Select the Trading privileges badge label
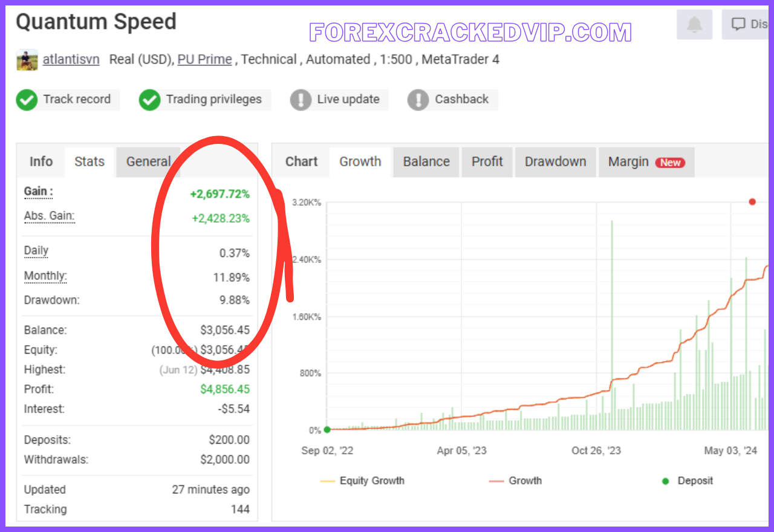Viewport: 774px width, 532px height. (x=214, y=99)
